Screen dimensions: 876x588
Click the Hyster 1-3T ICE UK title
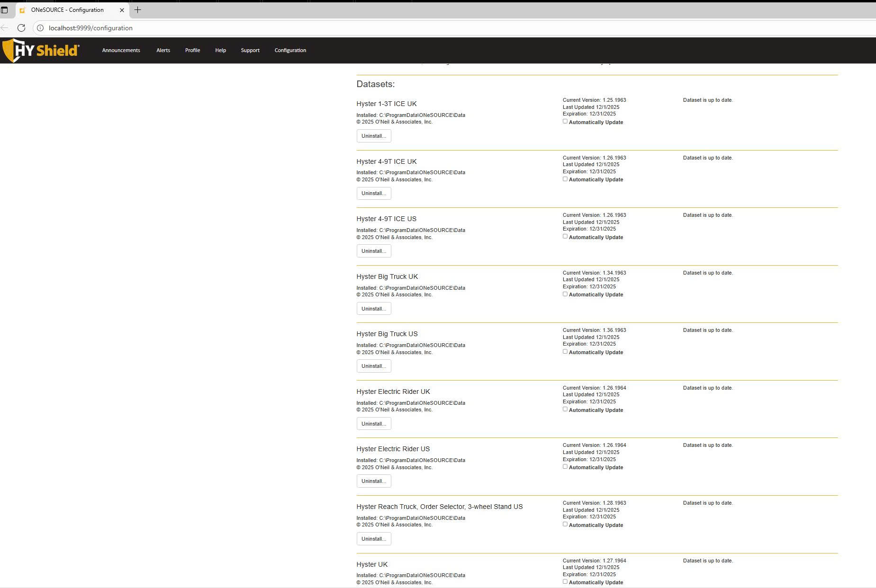[387, 104]
